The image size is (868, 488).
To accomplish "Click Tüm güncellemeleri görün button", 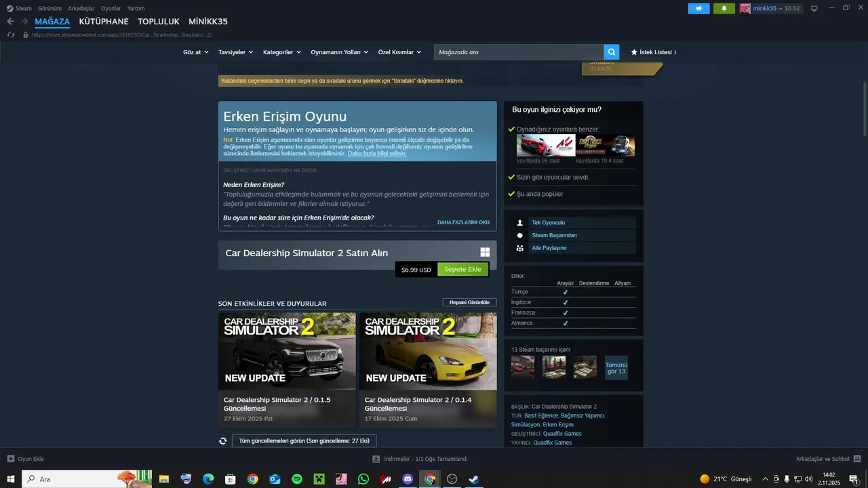I will coord(304,441).
